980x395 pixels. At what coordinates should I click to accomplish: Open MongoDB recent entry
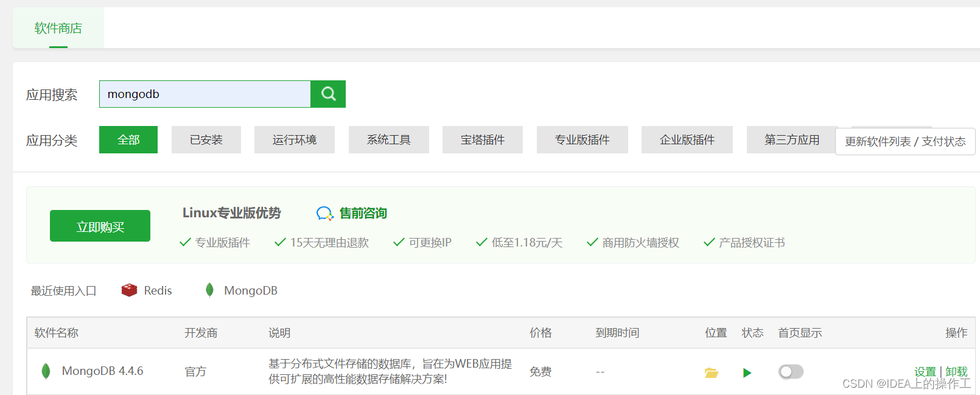242,290
